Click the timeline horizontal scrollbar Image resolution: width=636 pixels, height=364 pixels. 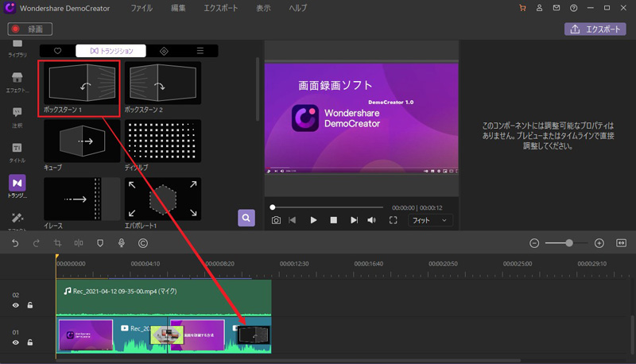pyautogui.click(x=288, y=360)
